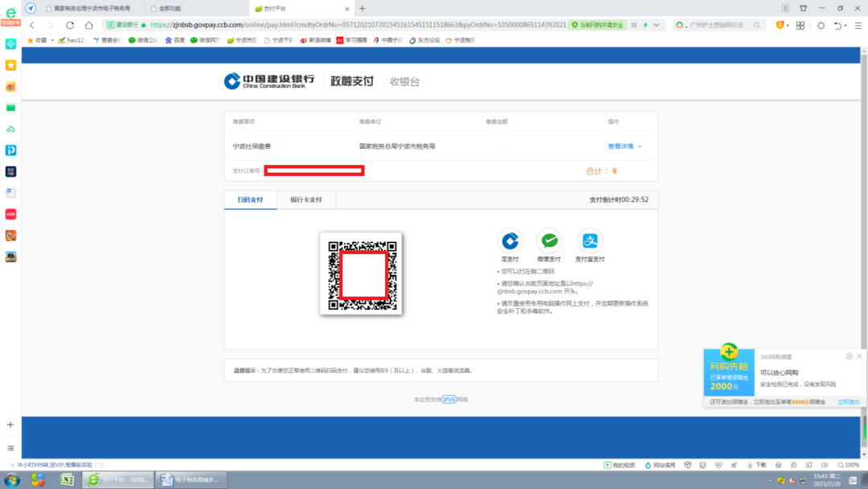Select the 支付平台 browser tab
This screenshot has height=489, width=868.
pos(301,8)
